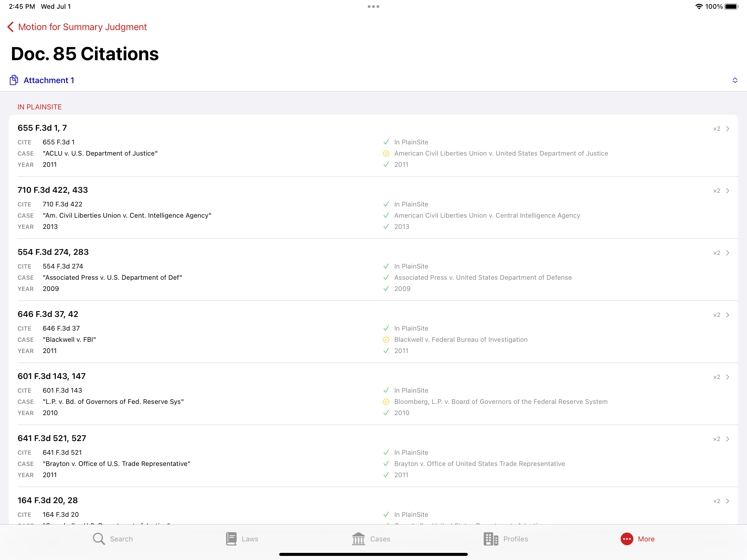The height and width of the screenshot is (560, 747).
Task: Tap yellow partial-match icon for Bloomberg, L.P.
Action: 386,402
